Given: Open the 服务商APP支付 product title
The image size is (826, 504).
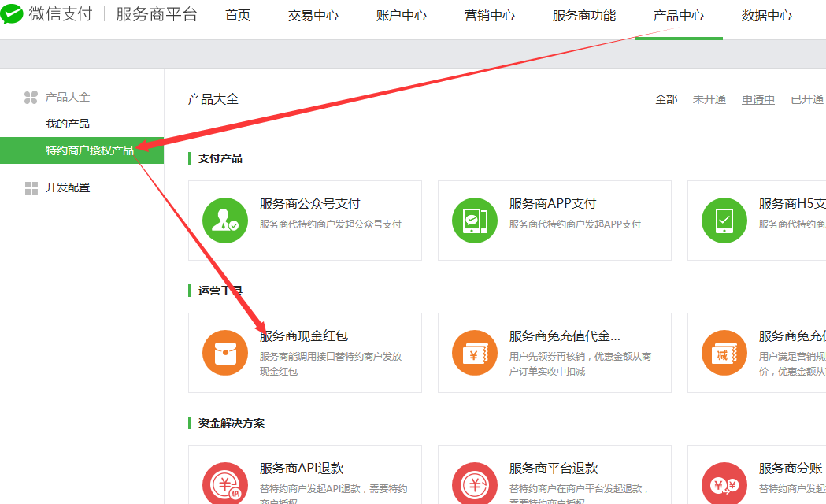Looking at the screenshot, I should [553, 203].
